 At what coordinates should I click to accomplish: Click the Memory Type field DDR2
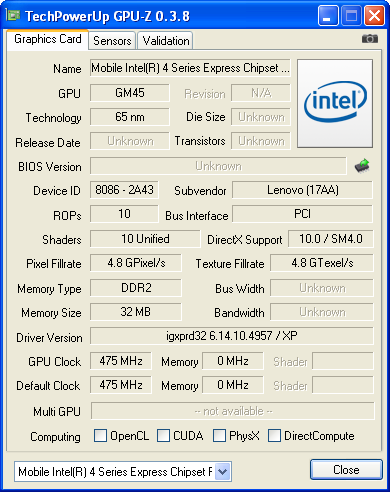point(136,287)
